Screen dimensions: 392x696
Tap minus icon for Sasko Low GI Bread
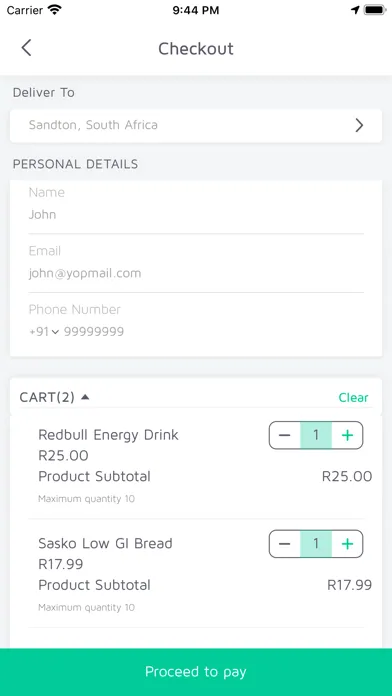[285, 544]
